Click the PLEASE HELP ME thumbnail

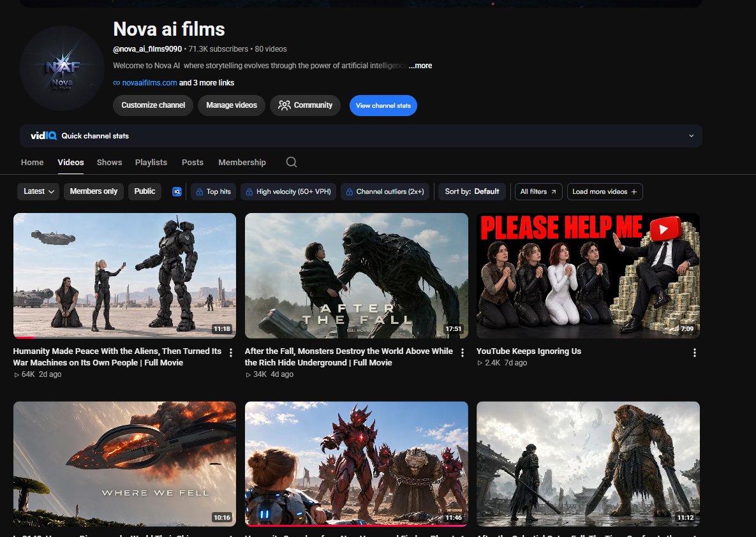point(588,276)
